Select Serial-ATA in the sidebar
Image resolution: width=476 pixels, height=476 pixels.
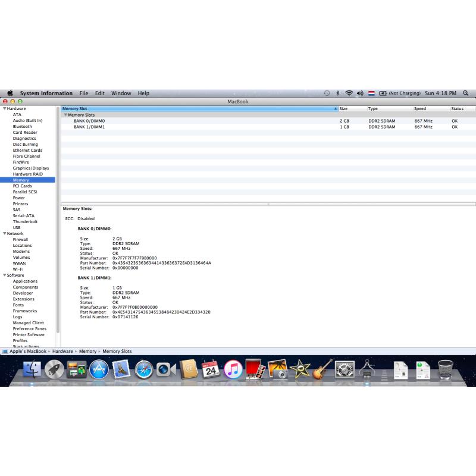pyautogui.click(x=24, y=215)
